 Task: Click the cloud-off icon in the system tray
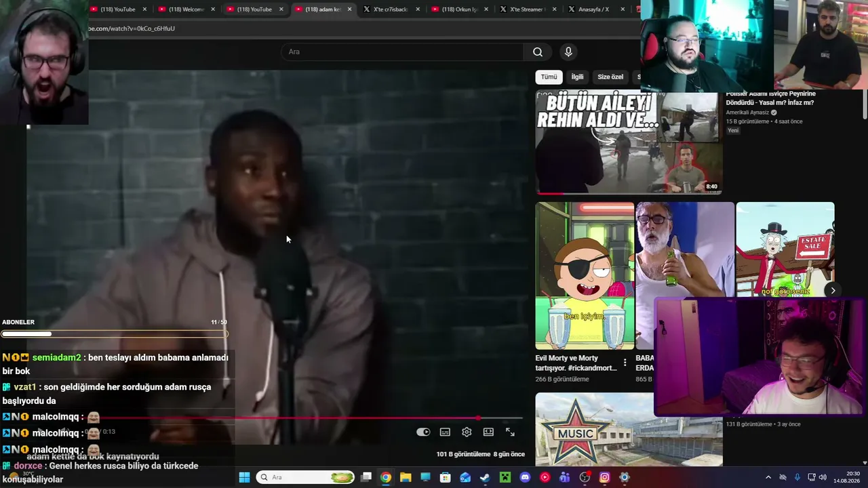[783, 477]
